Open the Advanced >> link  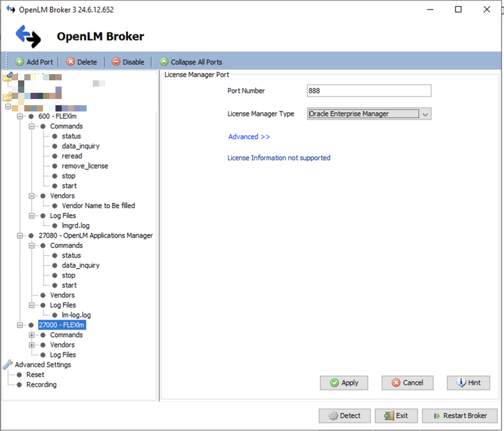249,136
